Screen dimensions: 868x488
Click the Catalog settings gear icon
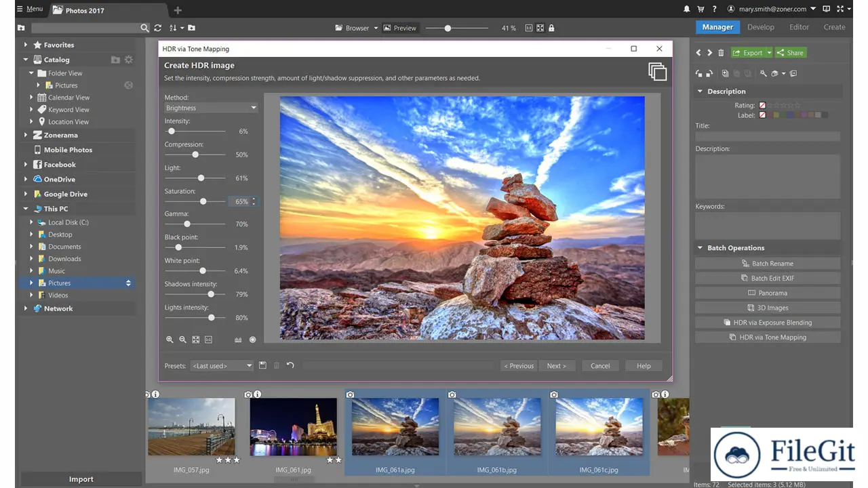[129, 60]
